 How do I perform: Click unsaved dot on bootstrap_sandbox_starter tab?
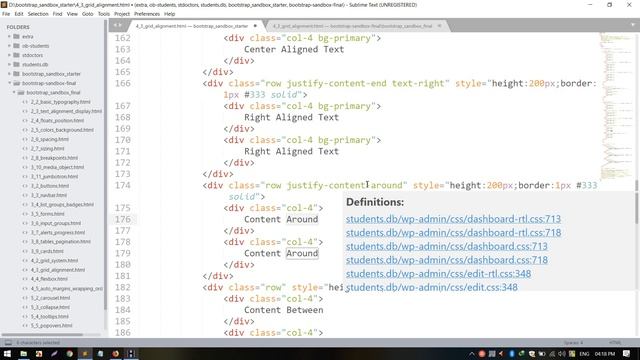(256, 26)
